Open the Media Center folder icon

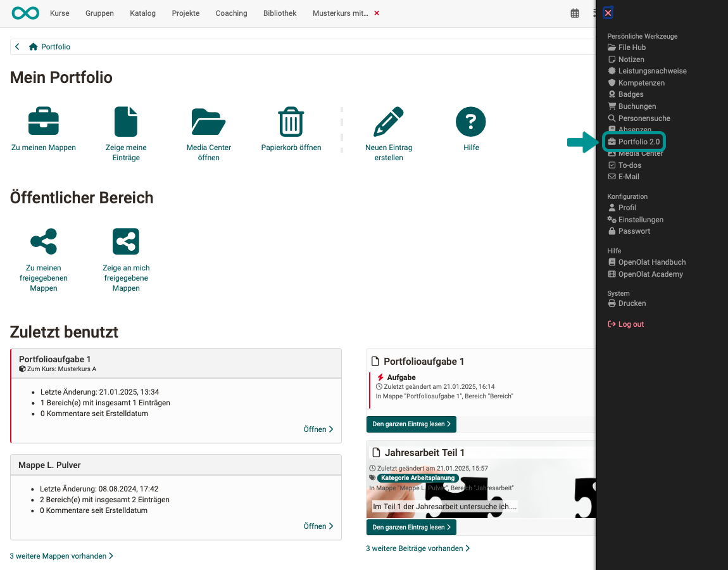coord(208,121)
